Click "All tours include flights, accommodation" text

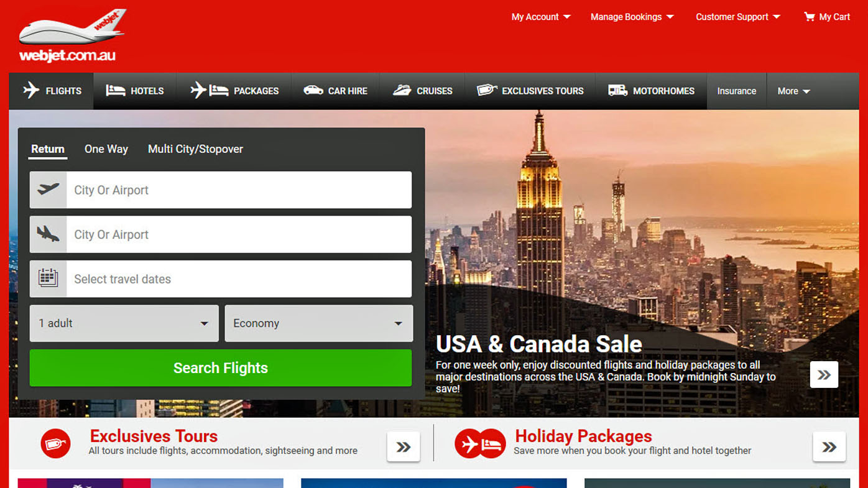[x=223, y=451]
